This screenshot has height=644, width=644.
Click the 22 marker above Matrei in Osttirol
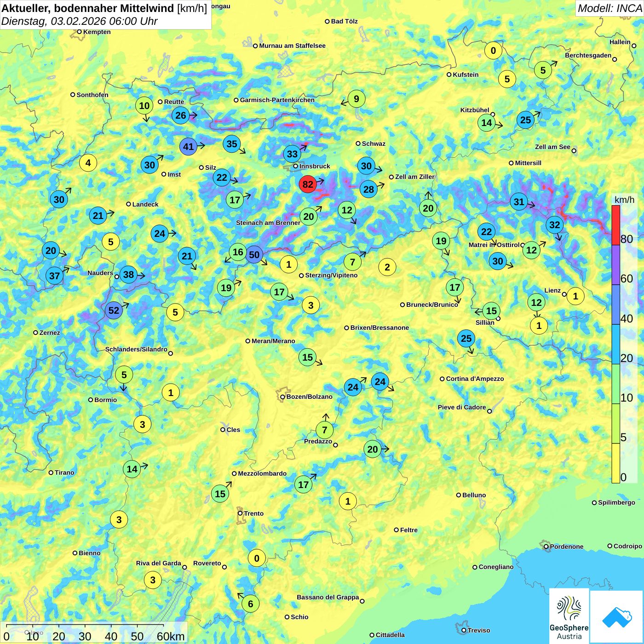click(x=486, y=232)
